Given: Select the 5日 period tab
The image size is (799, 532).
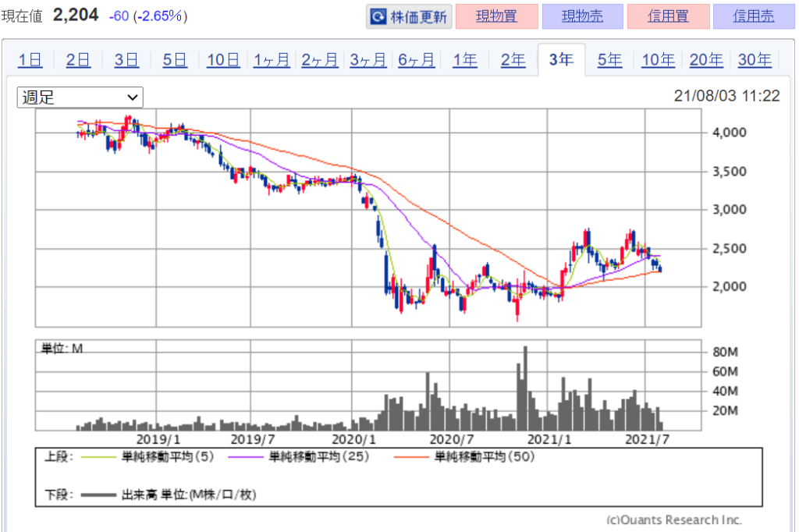Looking at the screenshot, I should coord(176,60).
